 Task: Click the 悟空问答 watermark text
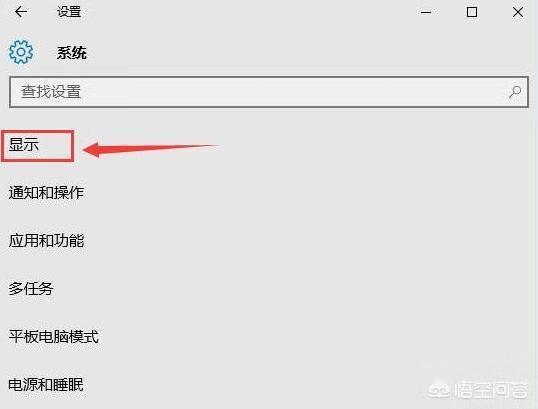tap(491, 390)
